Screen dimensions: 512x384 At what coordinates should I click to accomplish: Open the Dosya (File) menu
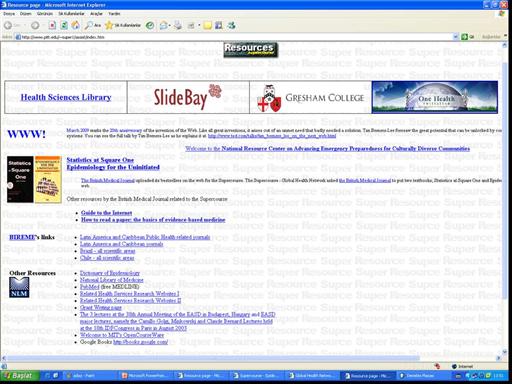pyautogui.click(x=9, y=14)
